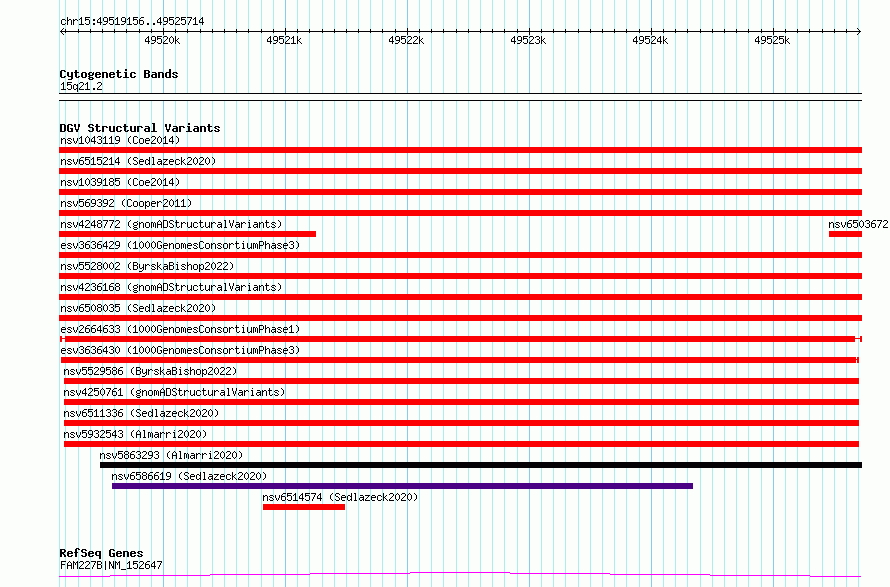Click the 49523k ruler tick label

pyautogui.click(x=528, y=40)
